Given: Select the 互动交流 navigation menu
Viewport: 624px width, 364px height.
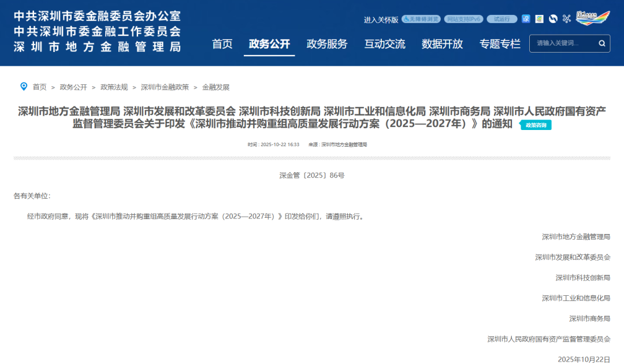Looking at the screenshot, I should tap(385, 44).
